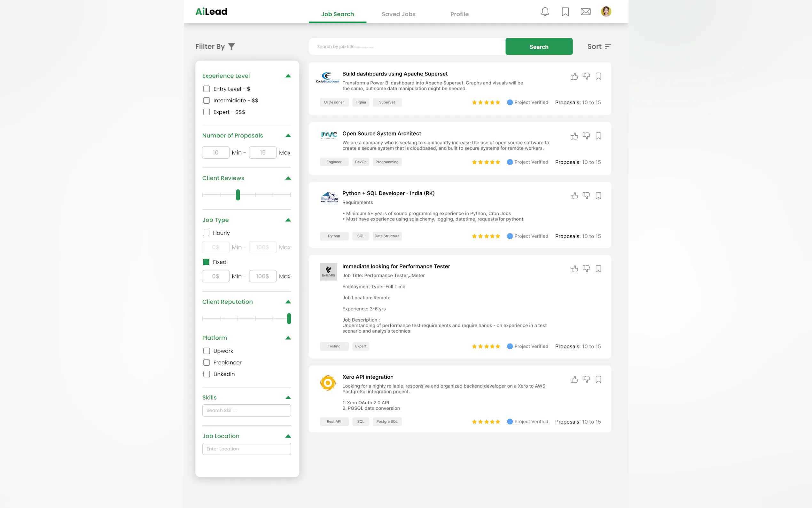This screenshot has width=812, height=508.
Task: Focus the Search Skill input field
Action: pos(246,410)
